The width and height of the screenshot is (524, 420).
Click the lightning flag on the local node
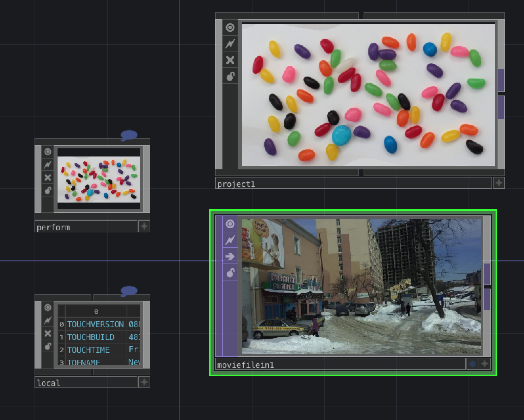coord(47,320)
